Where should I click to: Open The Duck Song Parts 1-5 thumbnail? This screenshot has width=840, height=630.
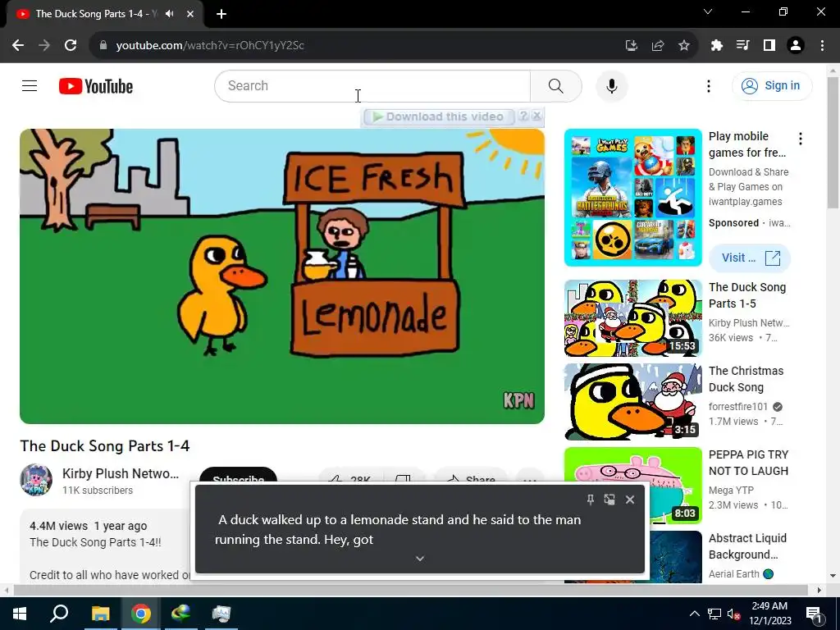[x=632, y=318]
